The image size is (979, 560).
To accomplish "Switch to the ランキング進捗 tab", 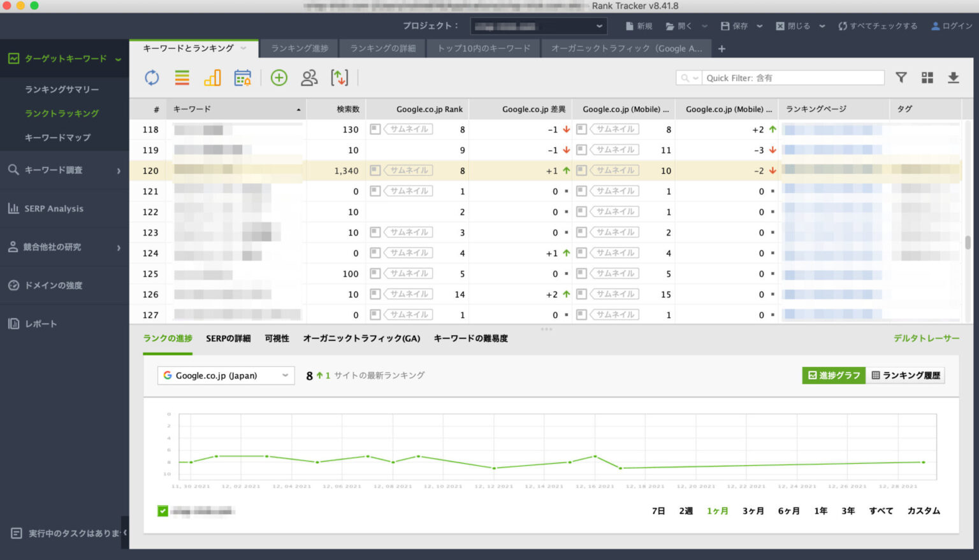I will tap(300, 48).
